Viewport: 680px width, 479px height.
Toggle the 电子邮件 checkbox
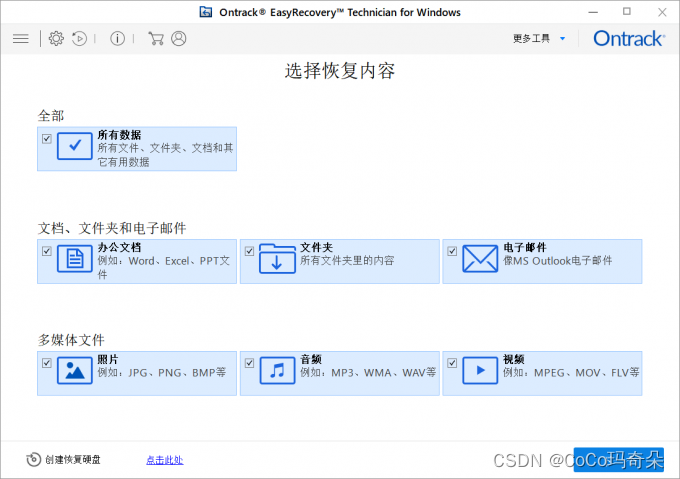click(x=452, y=251)
